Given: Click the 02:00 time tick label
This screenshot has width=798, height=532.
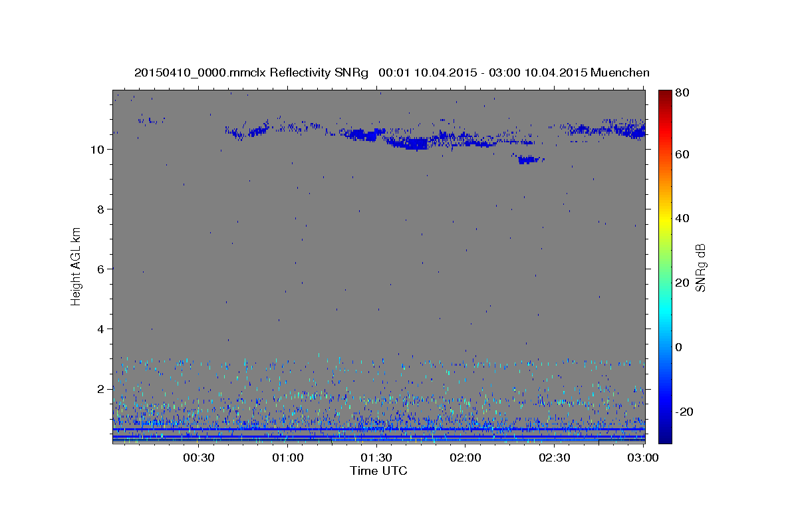Looking at the screenshot, I should [x=465, y=458].
